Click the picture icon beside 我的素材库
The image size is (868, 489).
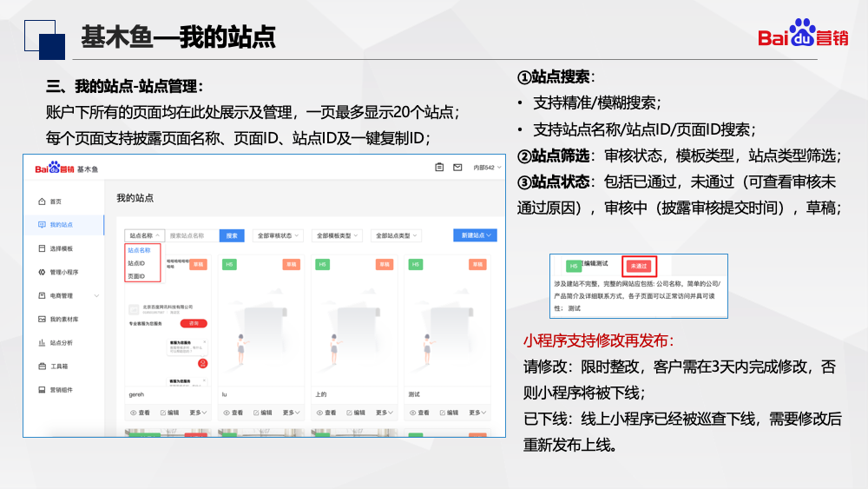tap(42, 319)
